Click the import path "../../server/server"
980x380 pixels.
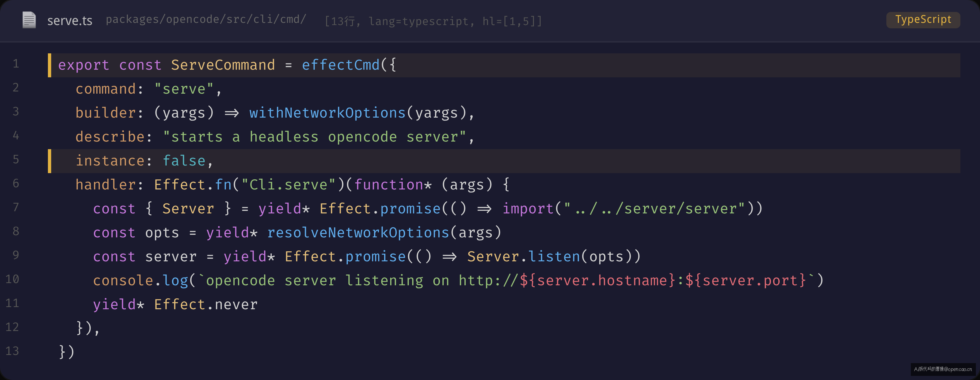654,209
